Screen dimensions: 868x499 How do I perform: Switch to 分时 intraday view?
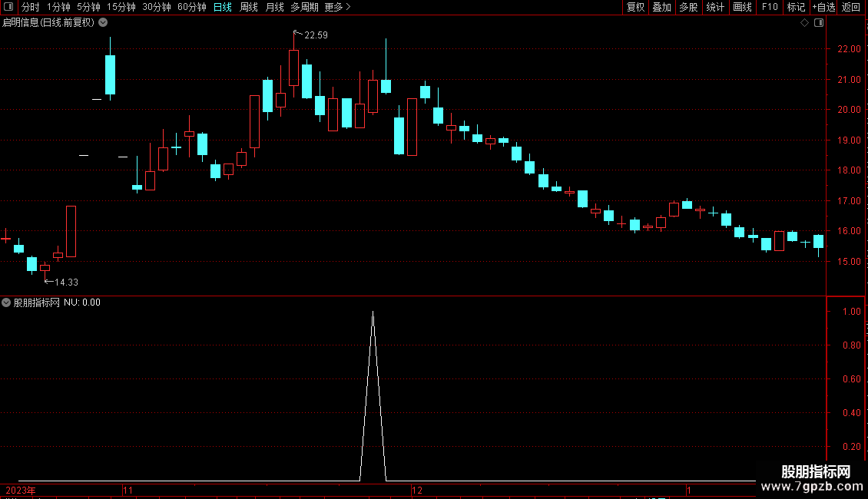[x=31, y=7]
